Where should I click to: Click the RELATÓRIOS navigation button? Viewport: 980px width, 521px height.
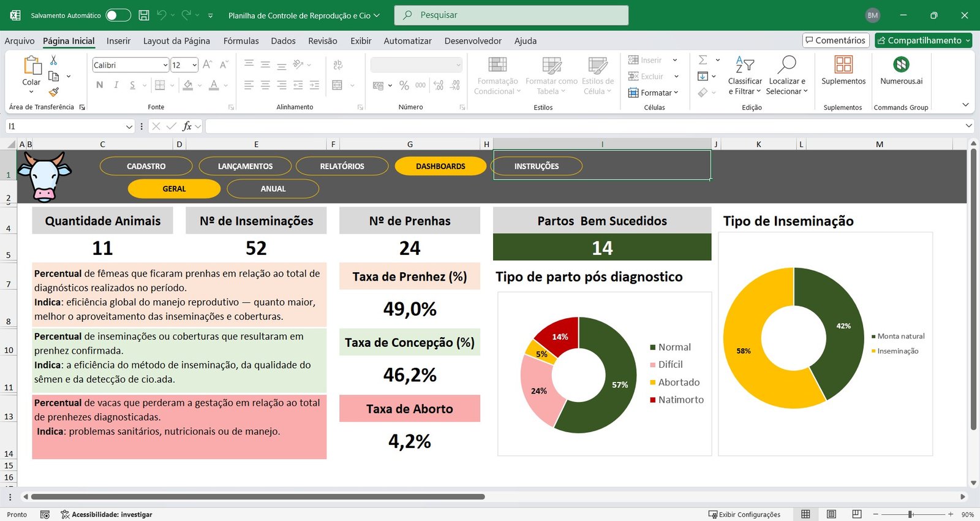click(342, 166)
